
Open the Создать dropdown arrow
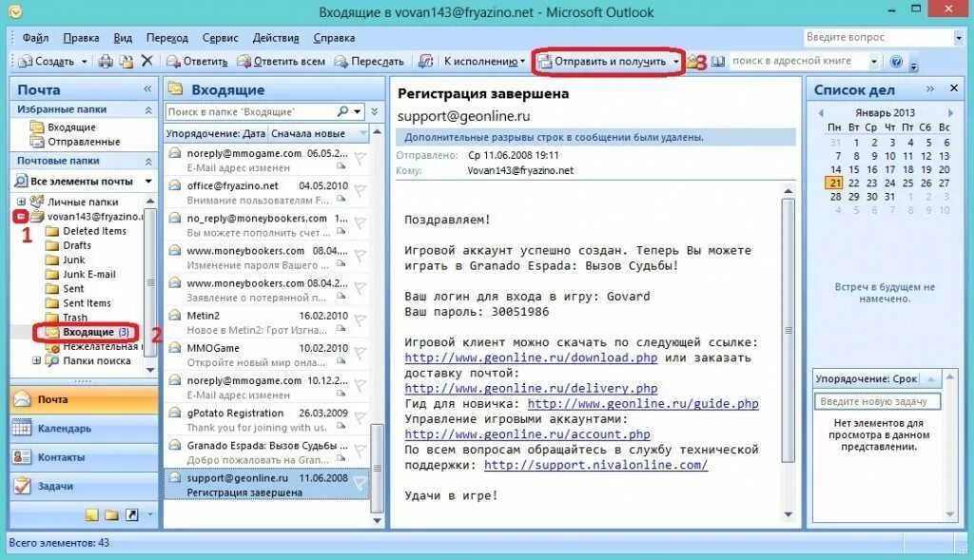84,62
